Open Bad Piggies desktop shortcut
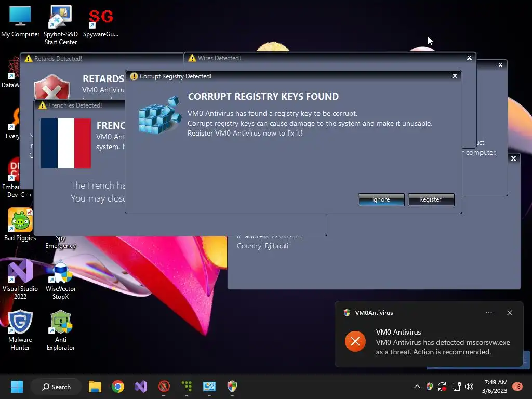532x399 pixels. click(x=20, y=224)
